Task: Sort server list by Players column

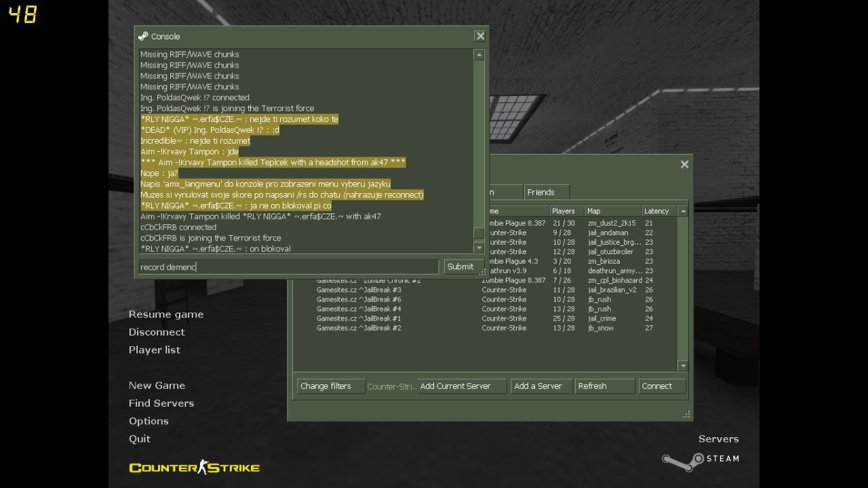Action: coord(567,211)
